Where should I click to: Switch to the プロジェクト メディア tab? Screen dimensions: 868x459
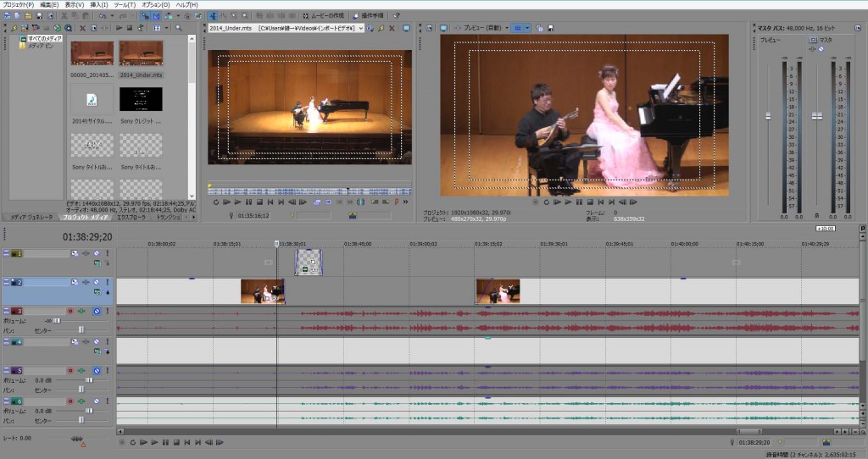(85, 218)
